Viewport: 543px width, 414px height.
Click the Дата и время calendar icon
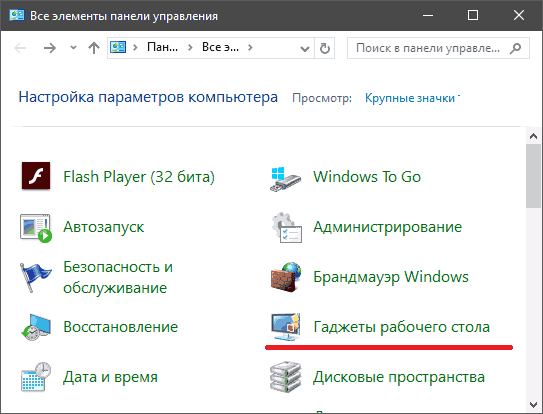(36, 377)
